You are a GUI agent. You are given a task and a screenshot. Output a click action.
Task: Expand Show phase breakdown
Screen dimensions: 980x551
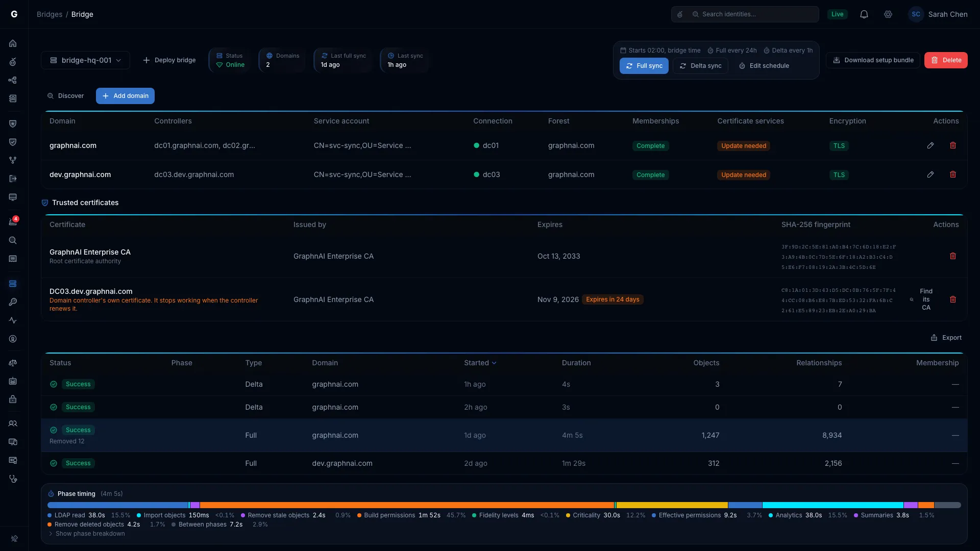pos(87,534)
